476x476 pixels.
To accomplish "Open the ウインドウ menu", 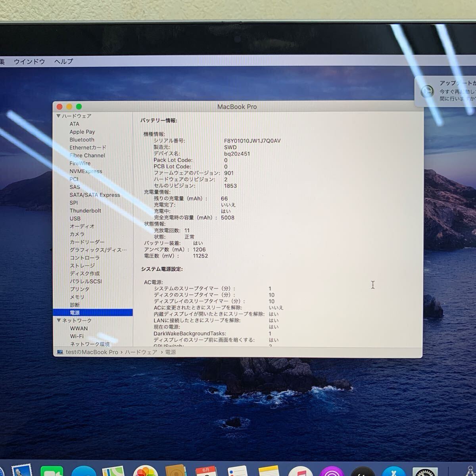I will pyautogui.click(x=29, y=61).
